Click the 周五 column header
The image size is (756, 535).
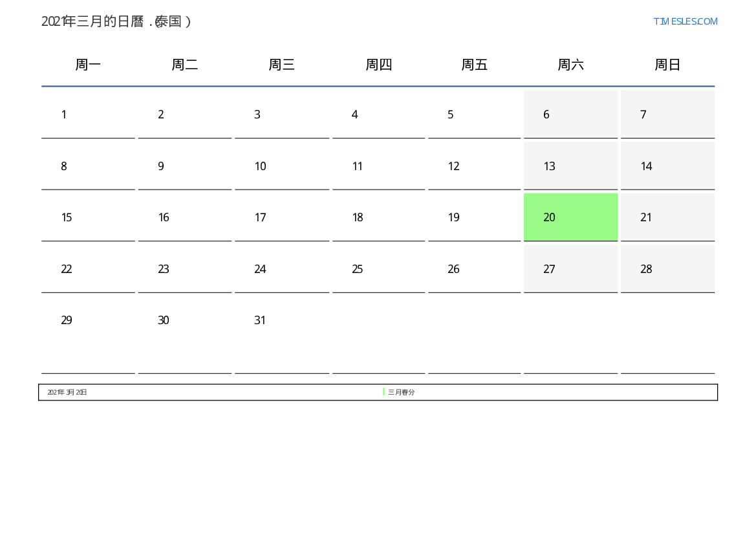coord(474,65)
